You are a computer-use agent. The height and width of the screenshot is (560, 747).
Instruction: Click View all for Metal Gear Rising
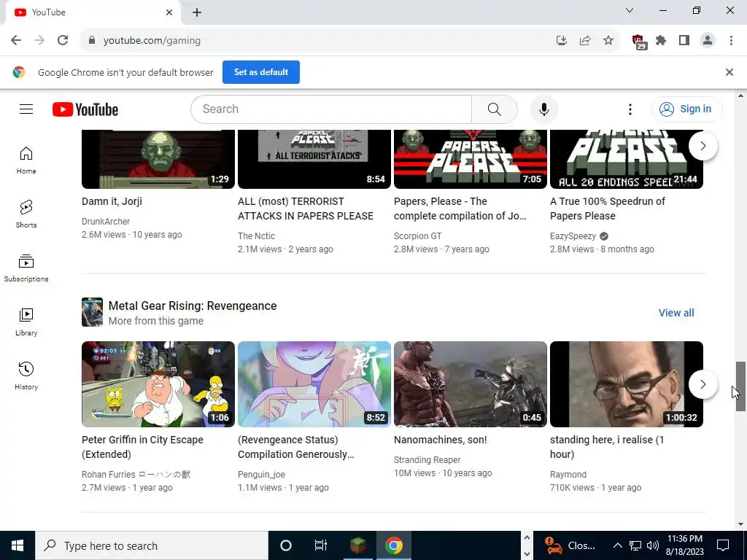(676, 313)
